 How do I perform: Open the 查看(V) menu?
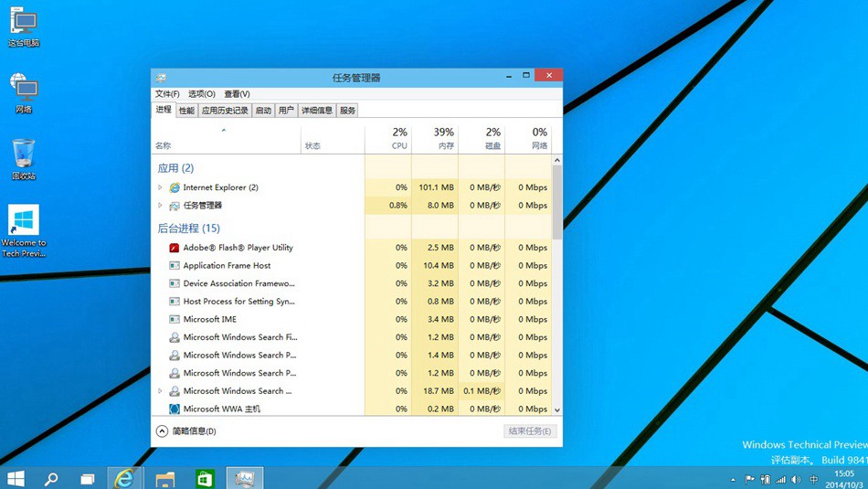pyautogui.click(x=237, y=94)
